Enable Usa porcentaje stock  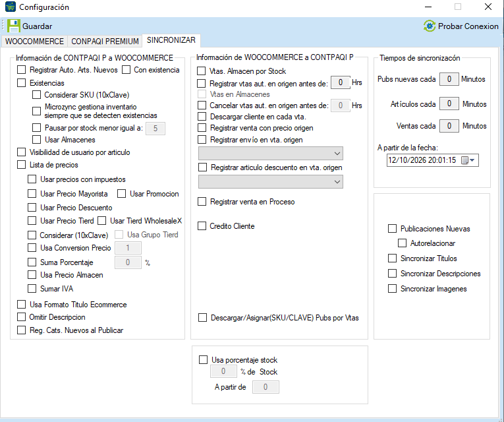click(x=203, y=359)
